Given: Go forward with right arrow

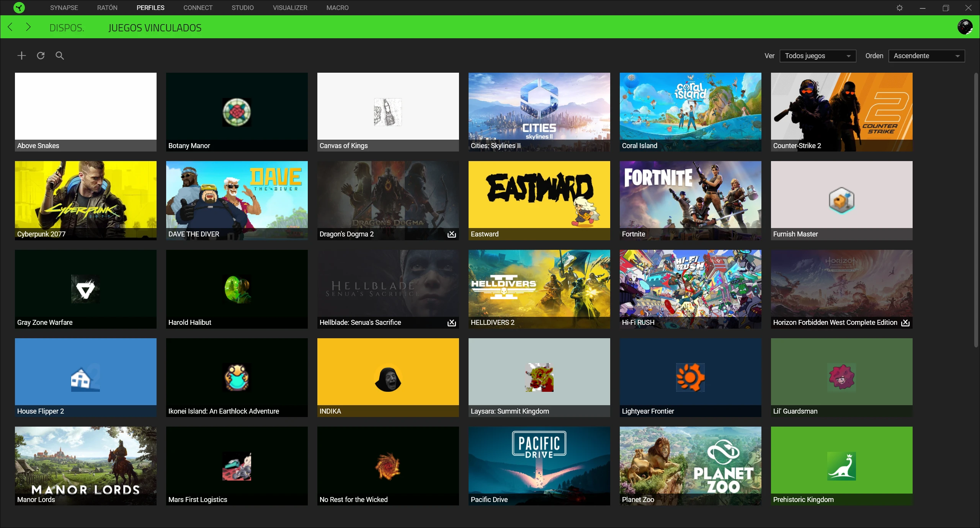Looking at the screenshot, I should pyautogui.click(x=28, y=27).
